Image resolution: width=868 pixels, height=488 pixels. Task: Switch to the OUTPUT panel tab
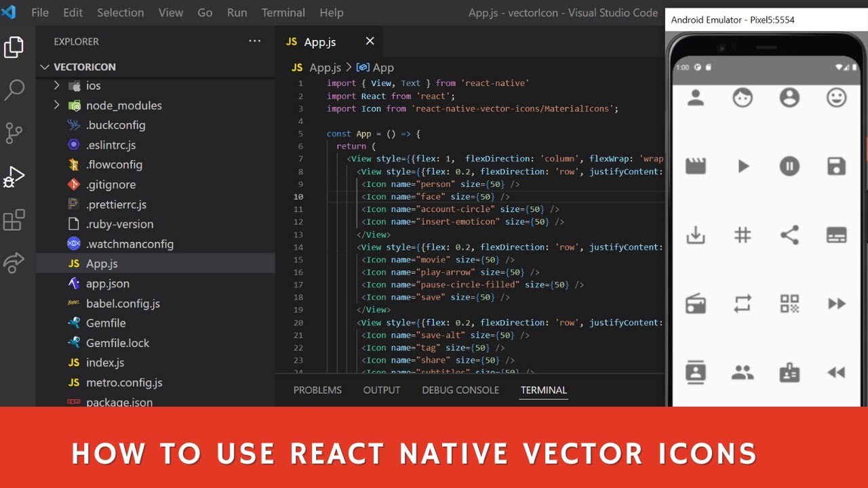pyautogui.click(x=382, y=390)
